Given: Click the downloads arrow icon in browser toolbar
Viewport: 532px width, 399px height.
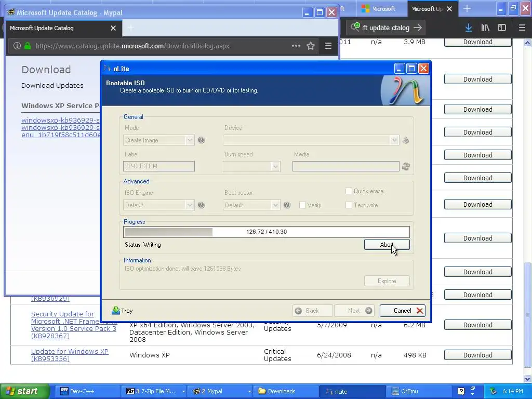Looking at the screenshot, I should coord(469,28).
